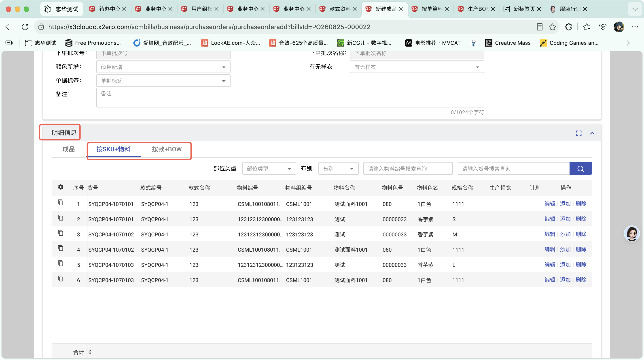Click 添加 link in row 2
The width and height of the screenshot is (644, 360).
[565, 219]
